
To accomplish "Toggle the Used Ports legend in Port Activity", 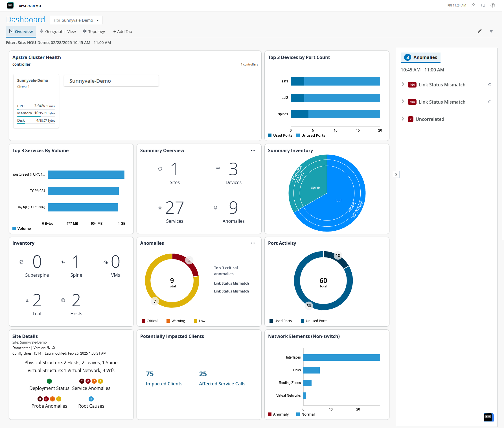I will [x=281, y=321].
